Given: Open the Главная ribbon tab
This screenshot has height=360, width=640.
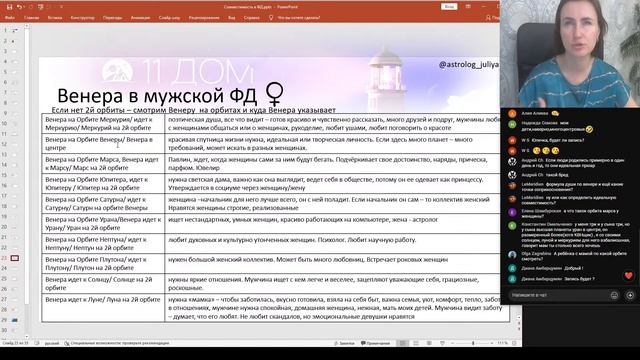Looking at the screenshot, I should coord(31,18).
